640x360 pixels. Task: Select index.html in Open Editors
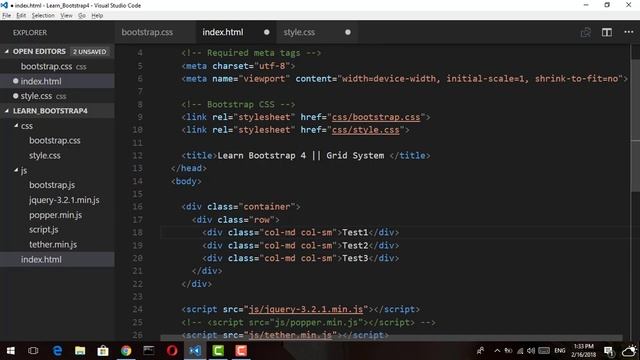coord(57,81)
